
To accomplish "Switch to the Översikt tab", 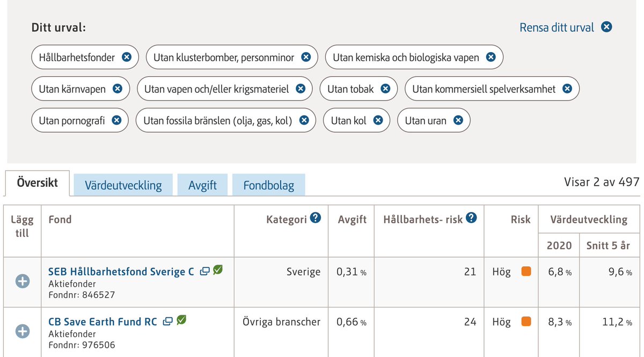I will (38, 183).
